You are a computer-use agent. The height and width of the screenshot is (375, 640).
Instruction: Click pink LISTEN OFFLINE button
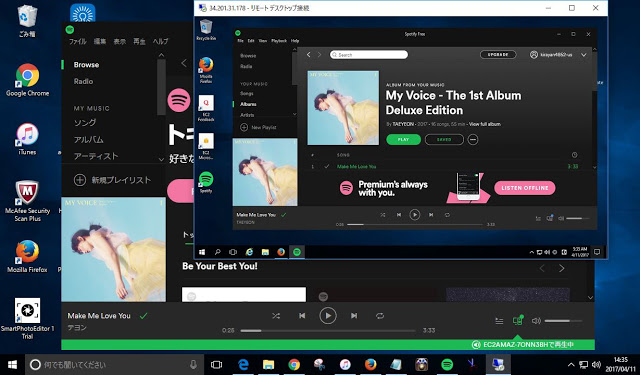click(x=524, y=188)
